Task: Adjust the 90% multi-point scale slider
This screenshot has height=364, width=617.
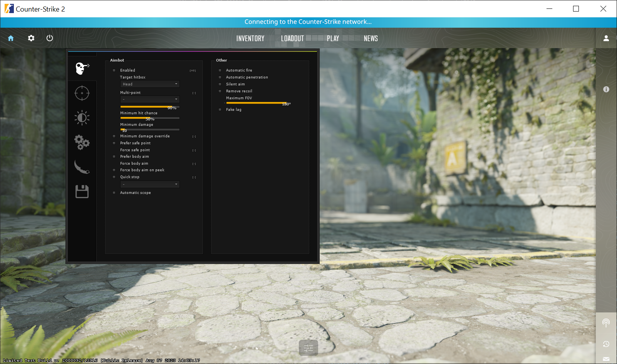Action: point(150,107)
